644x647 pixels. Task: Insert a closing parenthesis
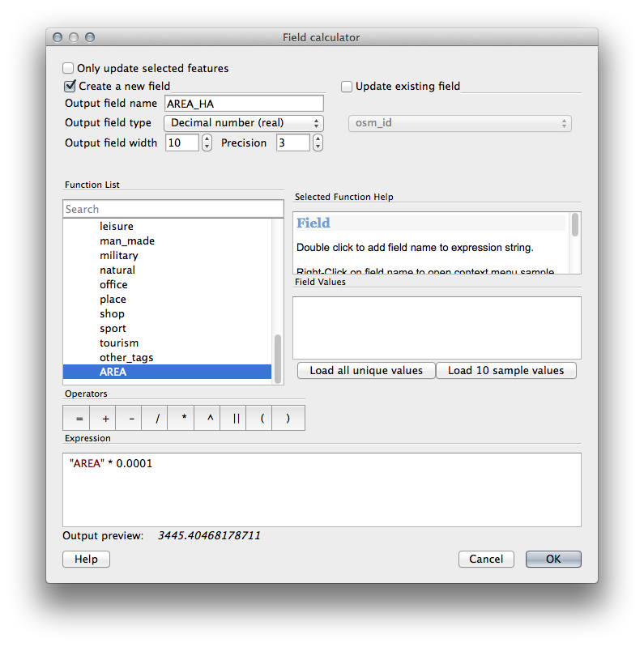click(x=288, y=418)
